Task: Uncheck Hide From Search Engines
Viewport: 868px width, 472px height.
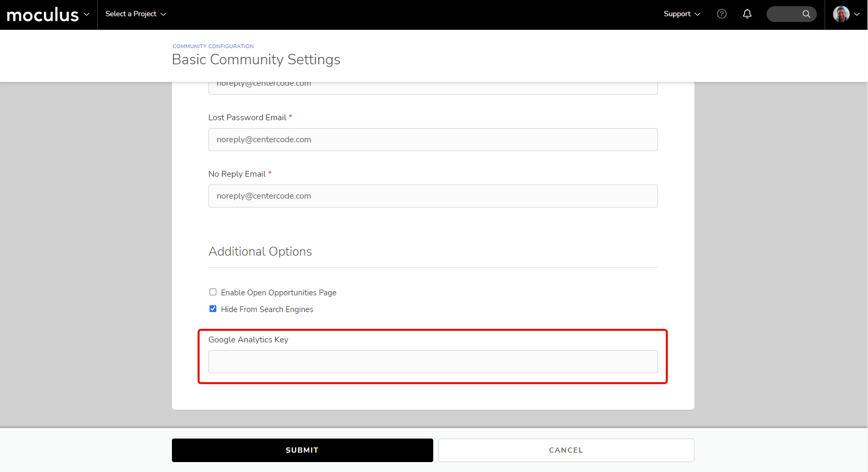Action: coord(213,309)
